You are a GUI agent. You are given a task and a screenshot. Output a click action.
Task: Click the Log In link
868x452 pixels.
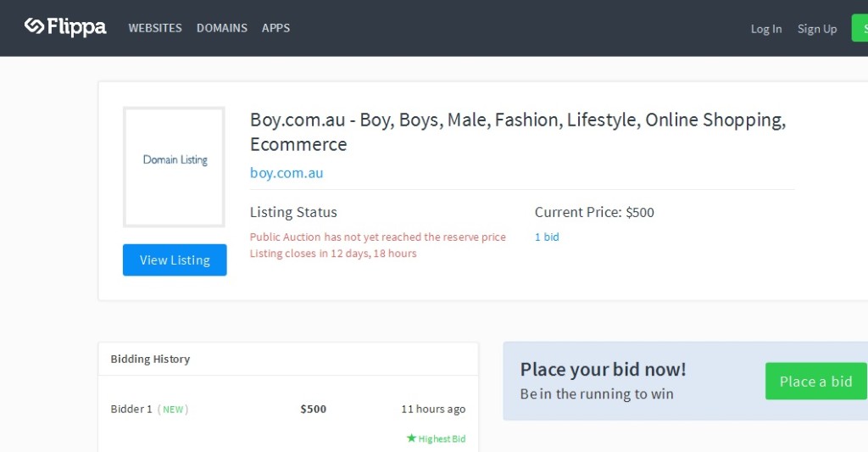[x=766, y=29]
